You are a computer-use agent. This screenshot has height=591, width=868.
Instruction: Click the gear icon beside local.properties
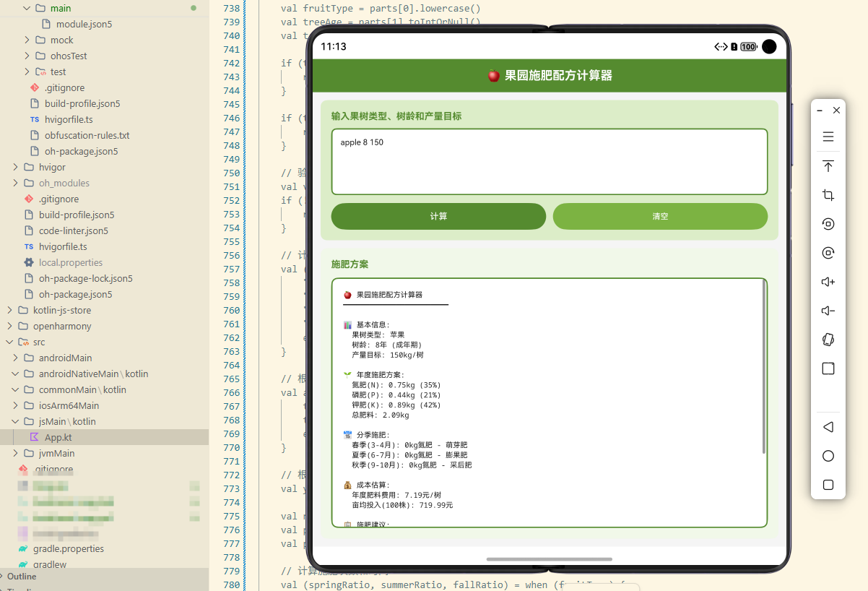point(29,262)
